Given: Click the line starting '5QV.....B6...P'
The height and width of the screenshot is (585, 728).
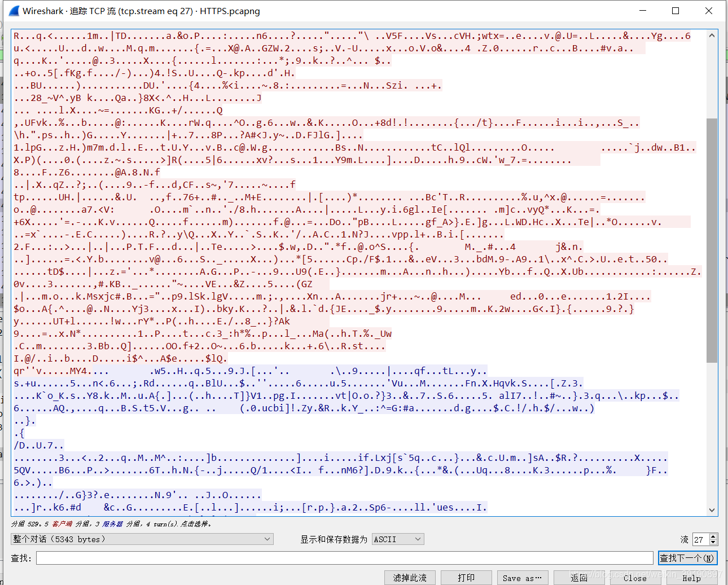Looking at the screenshot, I should 340,470.
